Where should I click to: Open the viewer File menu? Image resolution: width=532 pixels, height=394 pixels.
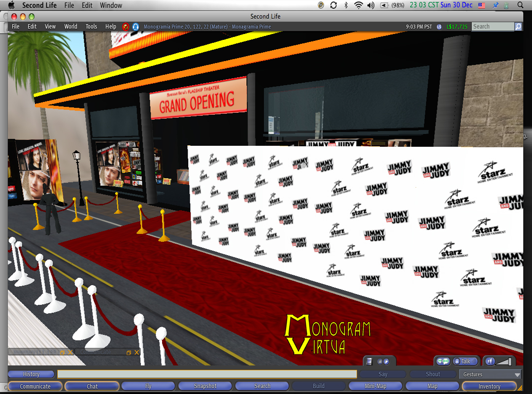(x=16, y=27)
